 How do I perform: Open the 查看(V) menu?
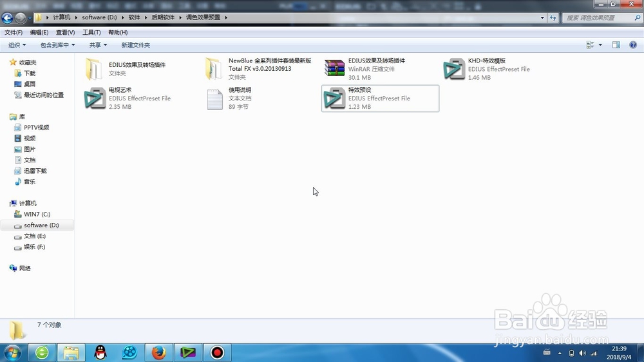[65, 32]
